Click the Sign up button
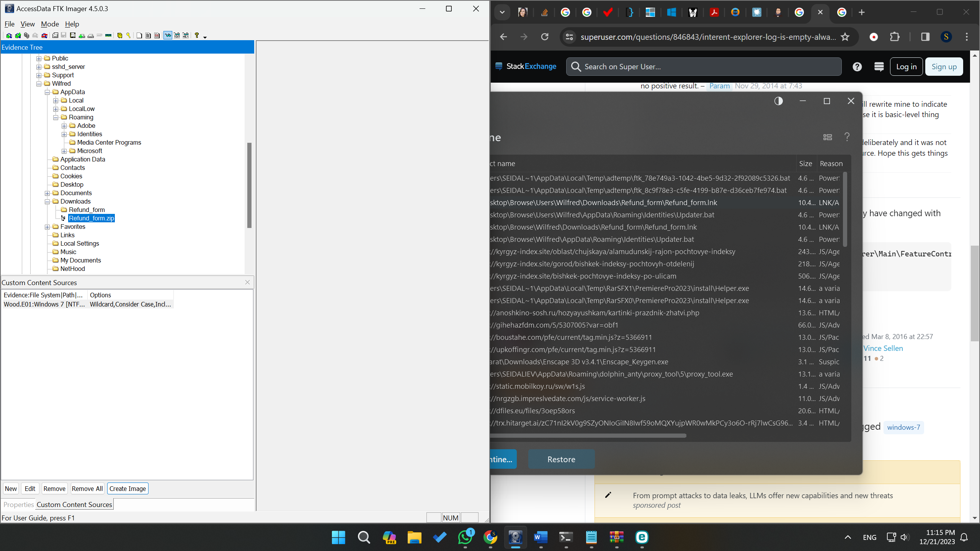 point(944,67)
